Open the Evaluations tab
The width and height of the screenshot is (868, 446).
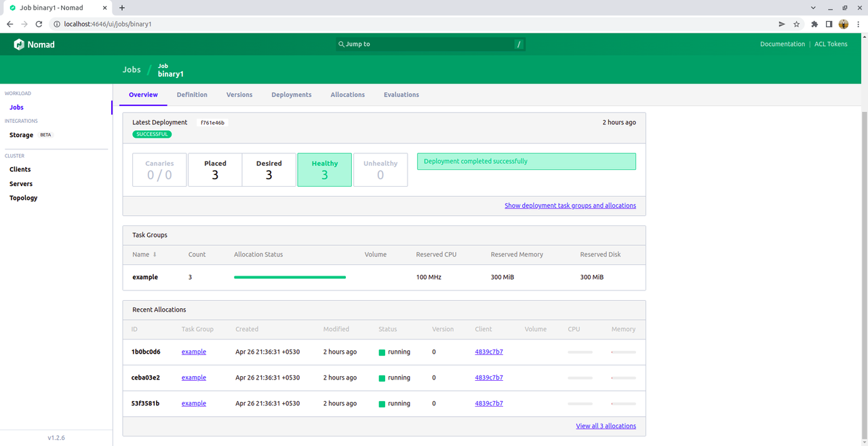tap(401, 94)
